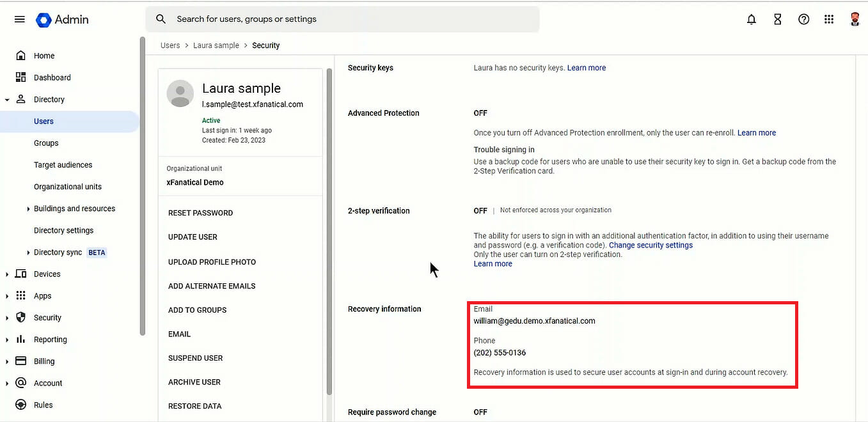Click UPLOAD PROFILE PHOTO action
This screenshot has height=422, width=868.
[x=212, y=262]
